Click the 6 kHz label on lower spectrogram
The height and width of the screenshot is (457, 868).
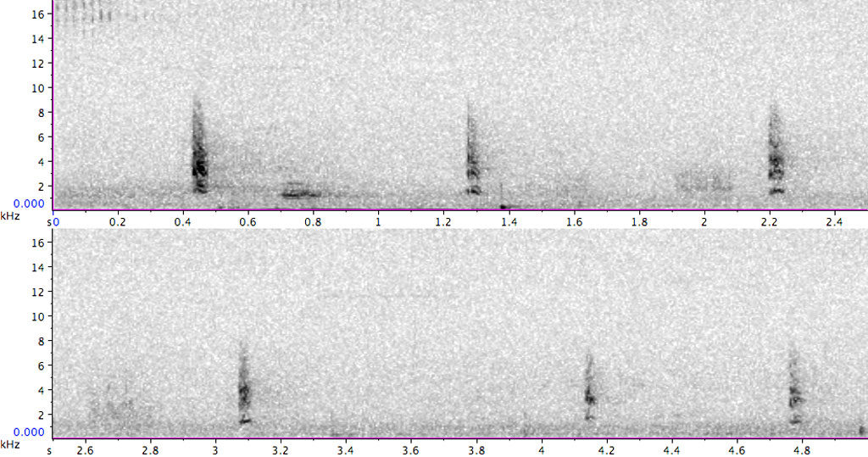click(x=41, y=365)
